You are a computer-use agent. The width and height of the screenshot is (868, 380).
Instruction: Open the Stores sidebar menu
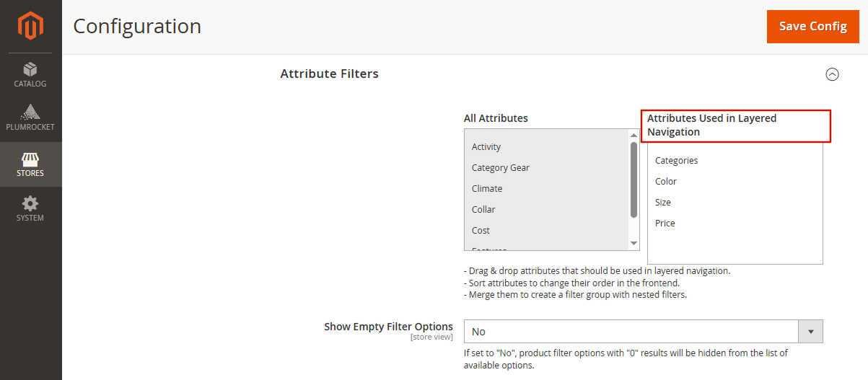tap(30, 164)
